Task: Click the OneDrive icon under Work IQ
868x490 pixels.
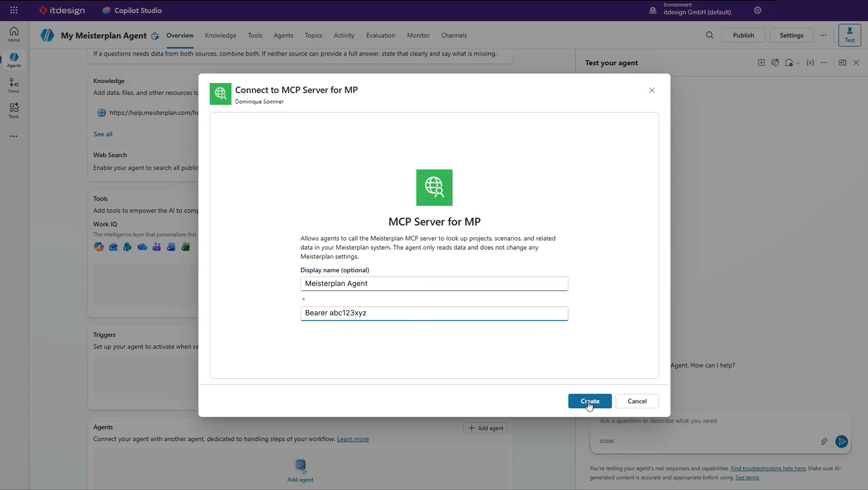Action: point(142,247)
